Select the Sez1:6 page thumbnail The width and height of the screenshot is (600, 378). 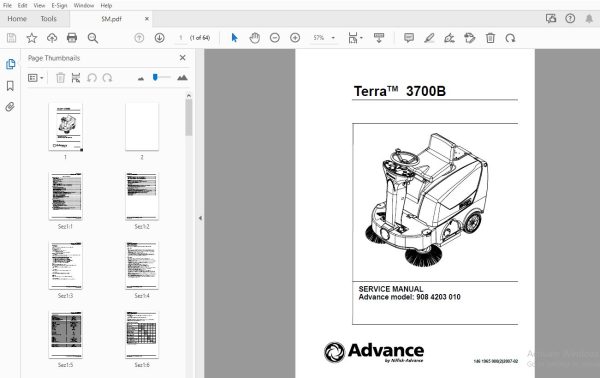click(x=142, y=335)
